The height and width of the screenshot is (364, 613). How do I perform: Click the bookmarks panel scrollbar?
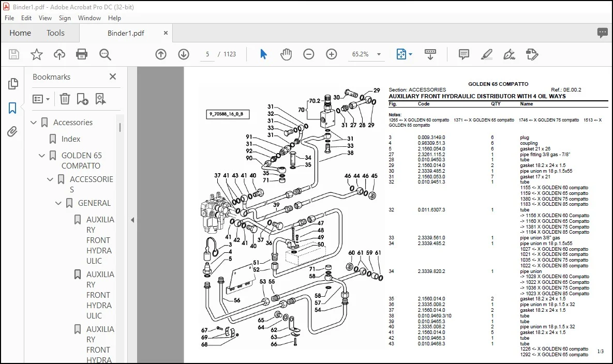(x=120, y=127)
